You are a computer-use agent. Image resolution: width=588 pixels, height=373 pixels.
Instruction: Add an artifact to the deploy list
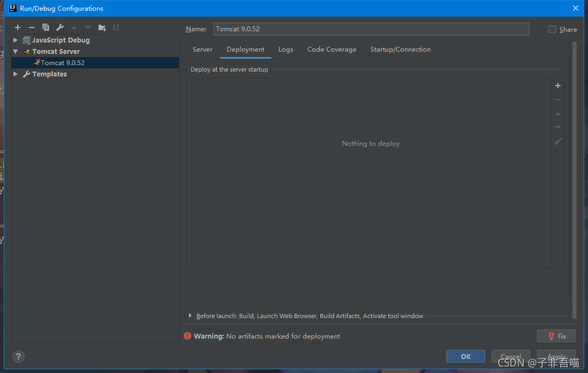tap(558, 86)
